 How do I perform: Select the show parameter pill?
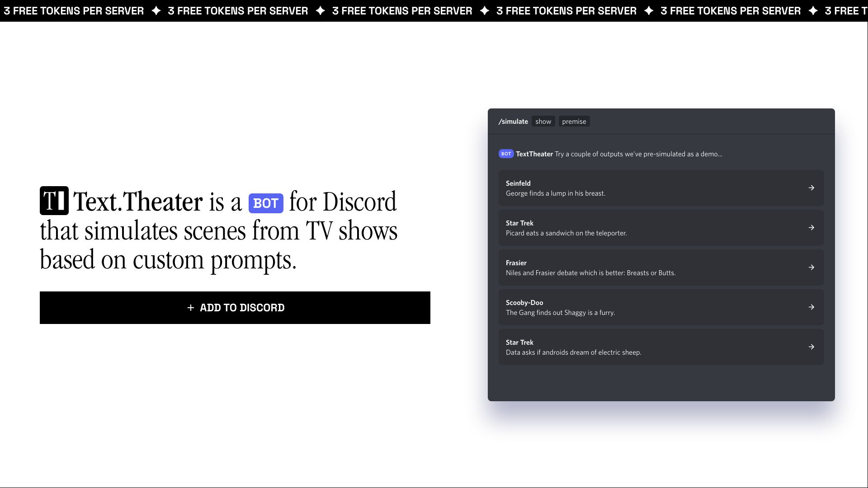pyautogui.click(x=543, y=121)
